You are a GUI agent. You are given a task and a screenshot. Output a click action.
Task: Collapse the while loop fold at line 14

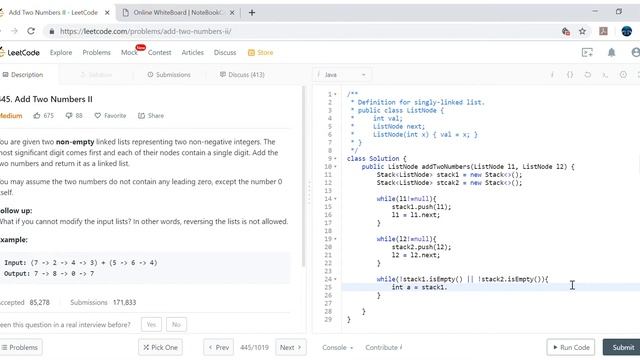(x=336, y=199)
